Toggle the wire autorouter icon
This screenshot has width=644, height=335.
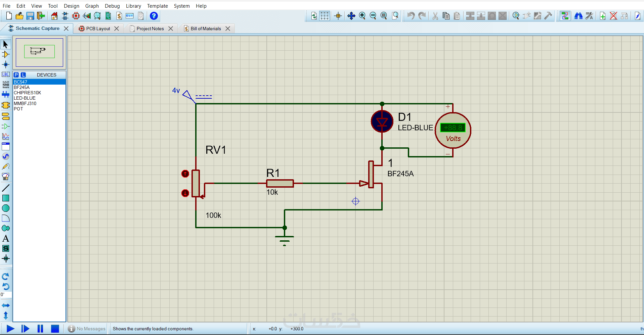pos(565,16)
